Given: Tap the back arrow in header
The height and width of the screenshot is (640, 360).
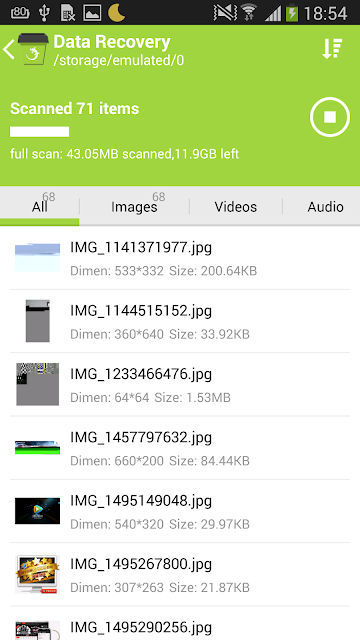Looking at the screenshot, I should click(9, 49).
